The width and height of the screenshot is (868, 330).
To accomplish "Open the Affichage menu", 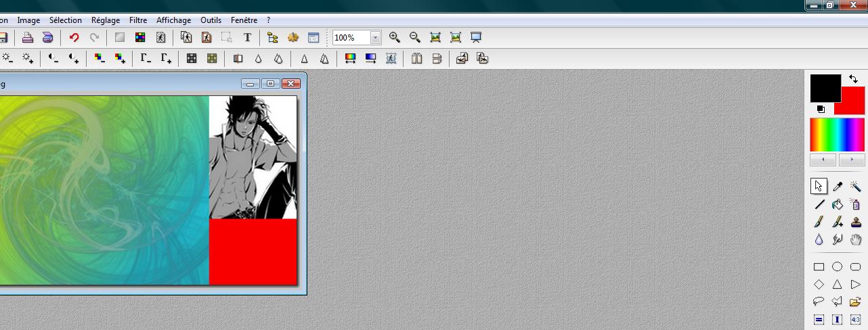I will coord(173,20).
